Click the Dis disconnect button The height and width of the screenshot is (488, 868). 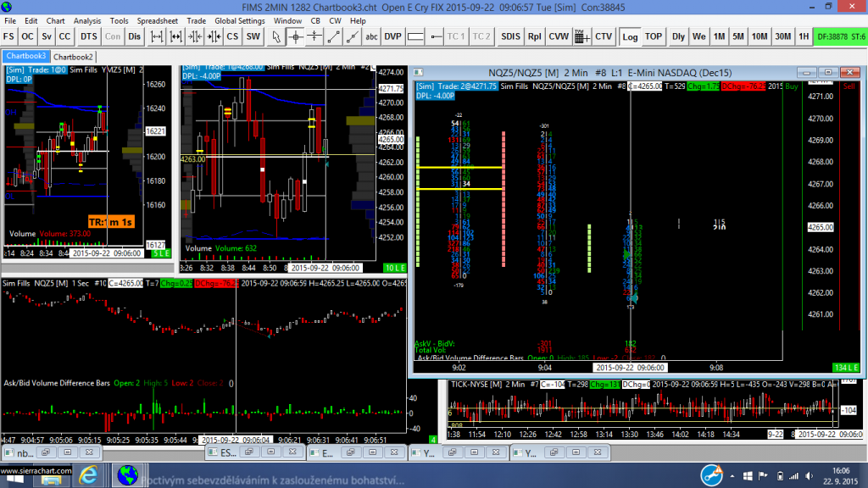tap(135, 36)
